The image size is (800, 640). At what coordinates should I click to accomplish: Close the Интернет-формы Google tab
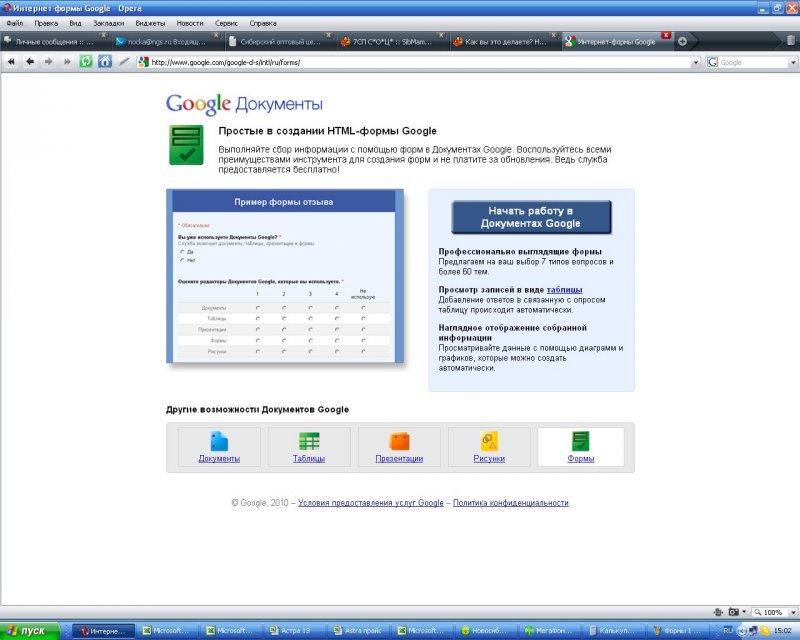tap(666, 35)
